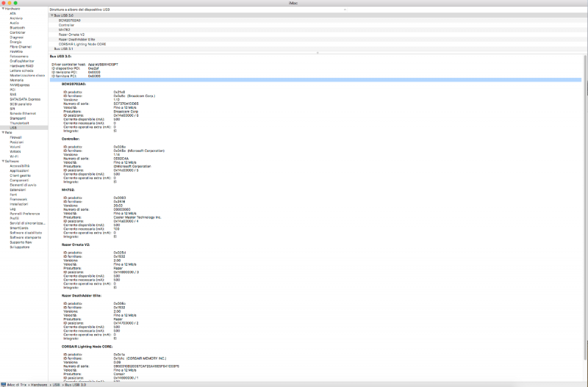588x387 pixels.
Task: Open Grafica/Monitor in the sidebar
Action: point(22,61)
